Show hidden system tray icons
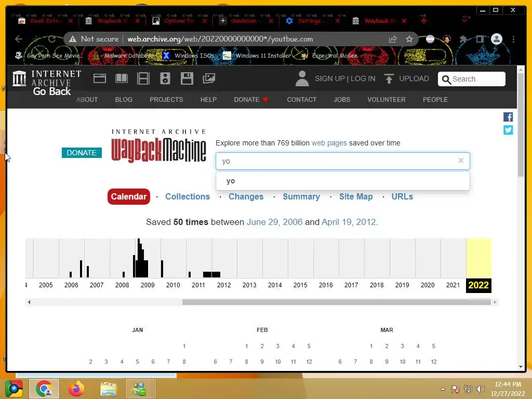 click(443, 389)
